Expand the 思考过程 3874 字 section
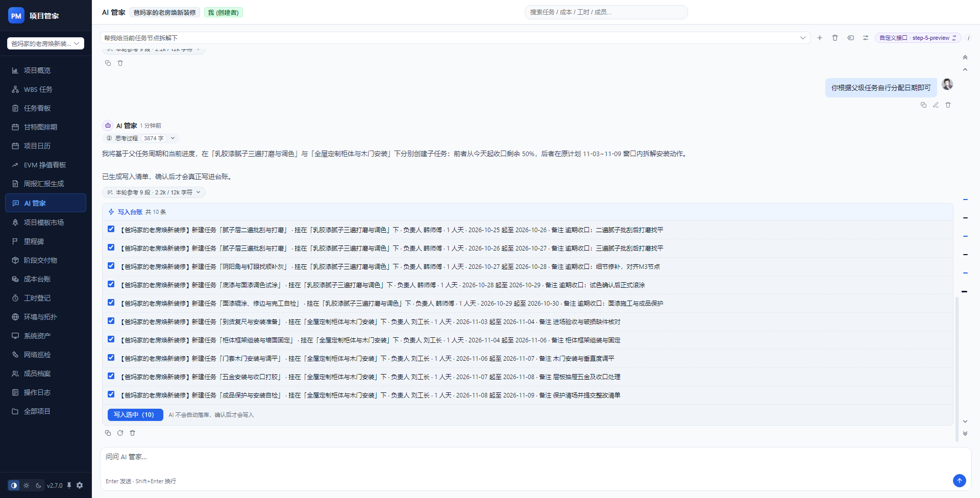This screenshot has height=498, width=980. pyautogui.click(x=140, y=138)
